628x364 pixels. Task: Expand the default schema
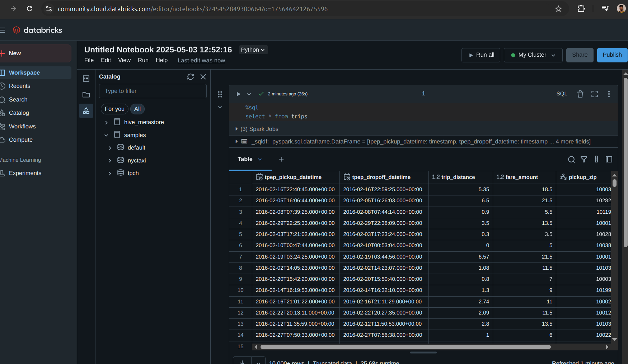(110, 148)
